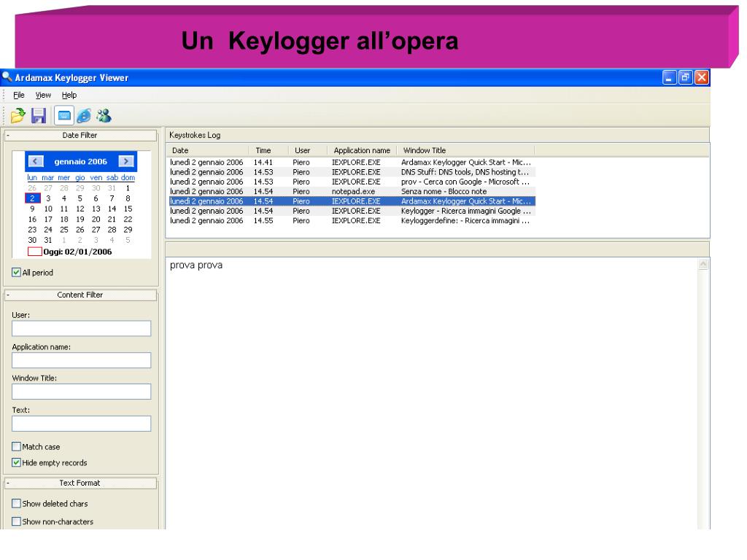The width and height of the screenshot is (747, 560).
Task: Uncheck Hide empty records
Action: click(16, 462)
